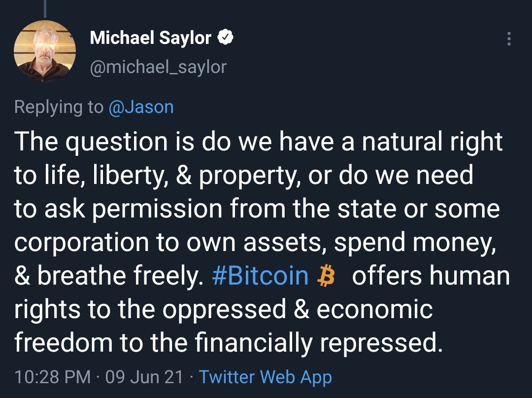Click the 10:28 PM timestamp

53,377
